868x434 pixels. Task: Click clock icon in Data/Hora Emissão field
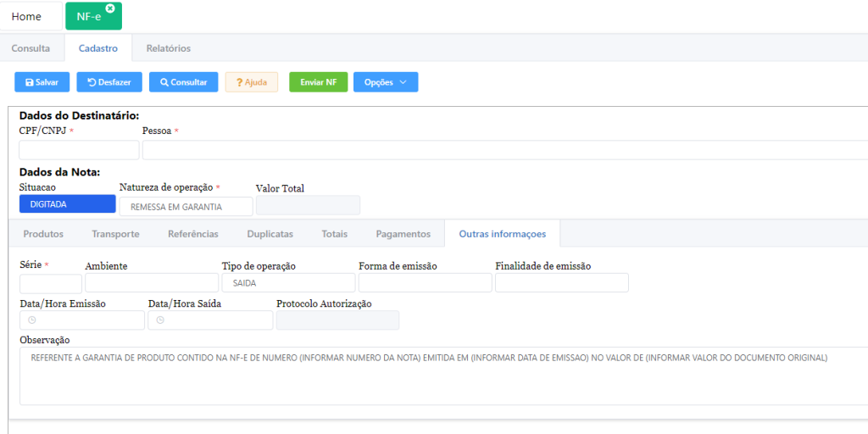pos(32,320)
